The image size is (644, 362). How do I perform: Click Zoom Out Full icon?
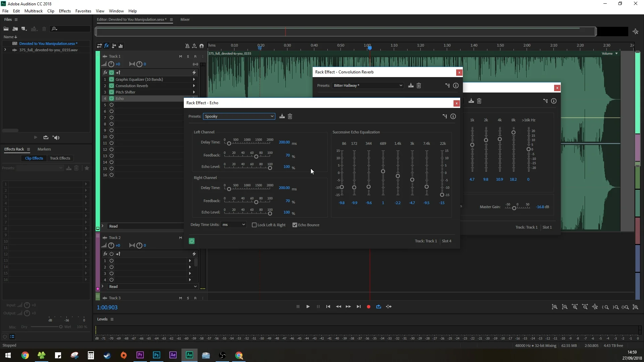click(x=595, y=307)
